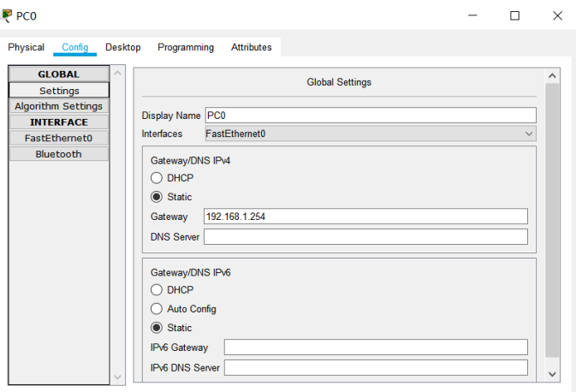Click the settings panel scrollbar thumb
The image size is (576, 392).
click(x=552, y=221)
